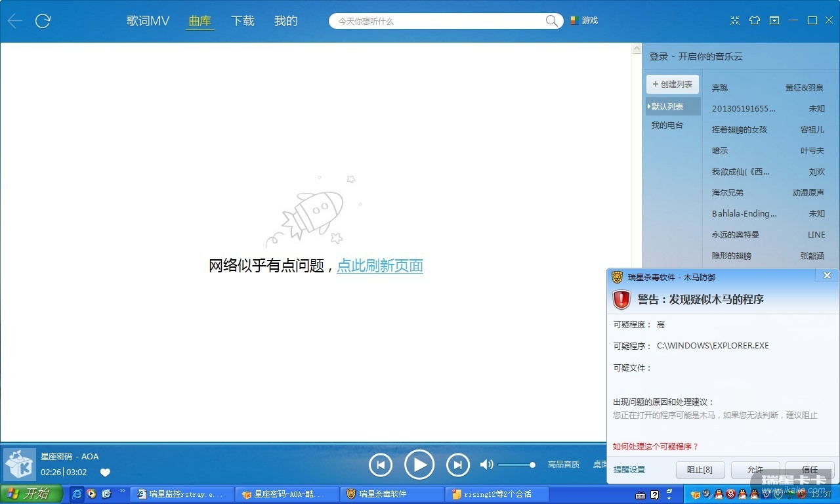This screenshot has height=504, width=840.
Task: Skip to the previous track
Action: tap(381, 465)
